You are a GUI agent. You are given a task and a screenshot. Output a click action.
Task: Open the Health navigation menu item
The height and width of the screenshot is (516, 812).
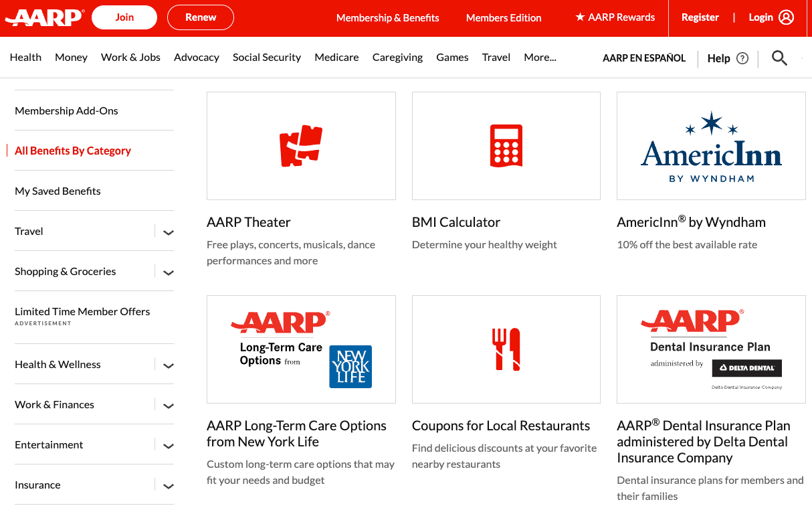(x=25, y=58)
